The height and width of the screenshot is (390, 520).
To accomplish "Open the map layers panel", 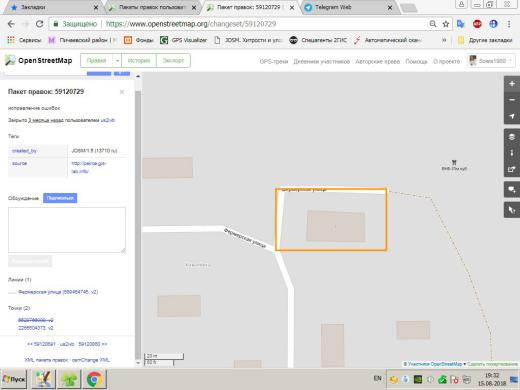I will click(x=512, y=137).
